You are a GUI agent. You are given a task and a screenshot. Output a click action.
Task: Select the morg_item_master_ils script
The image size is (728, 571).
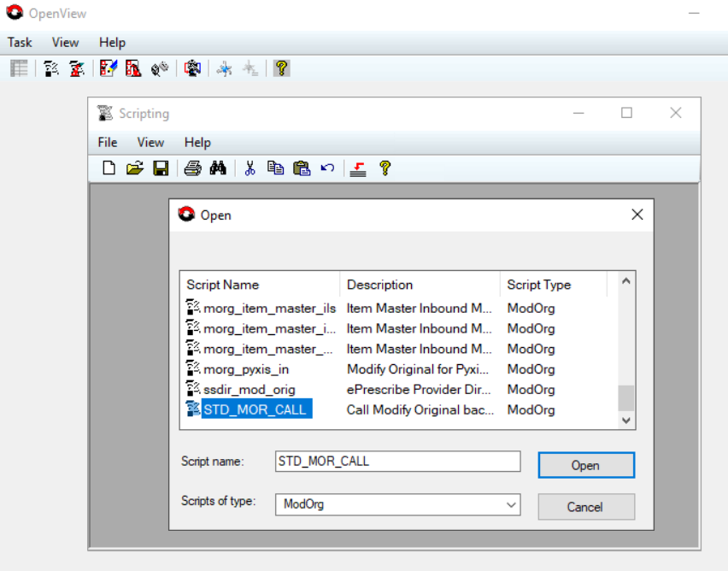(269, 308)
